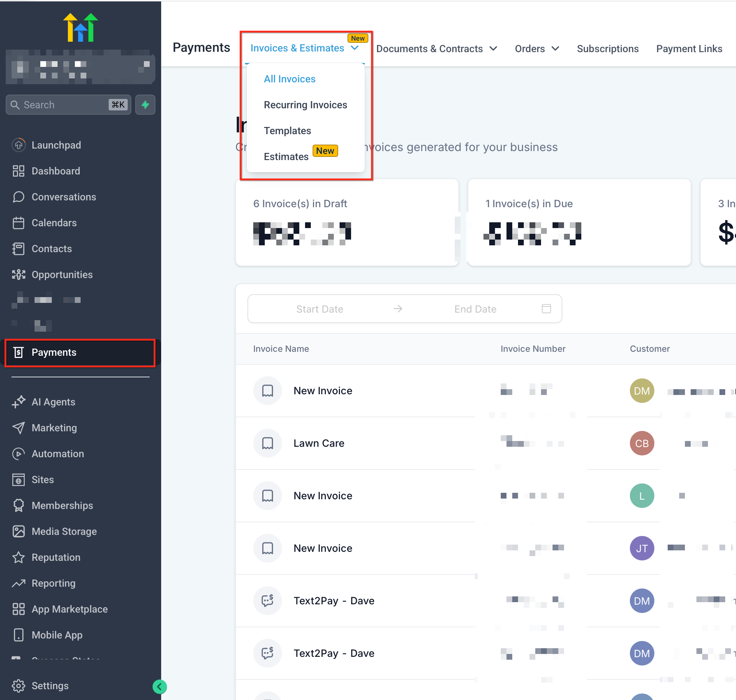Click the AI Agents sparkle icon

tap(18, 402)
